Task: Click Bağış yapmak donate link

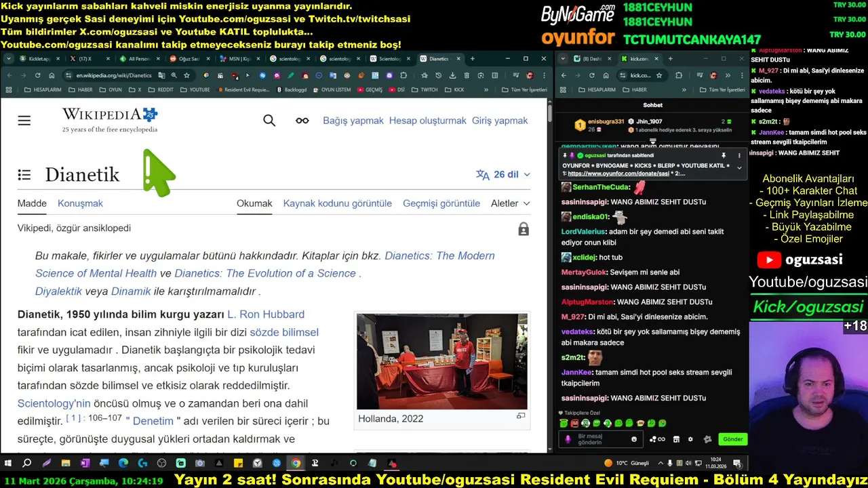Action: pos(353,121)
